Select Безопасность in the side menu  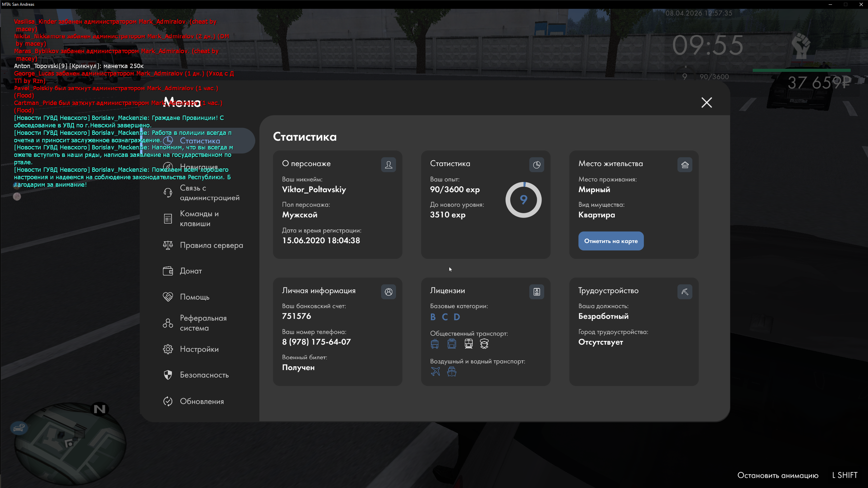click(204, 375)
